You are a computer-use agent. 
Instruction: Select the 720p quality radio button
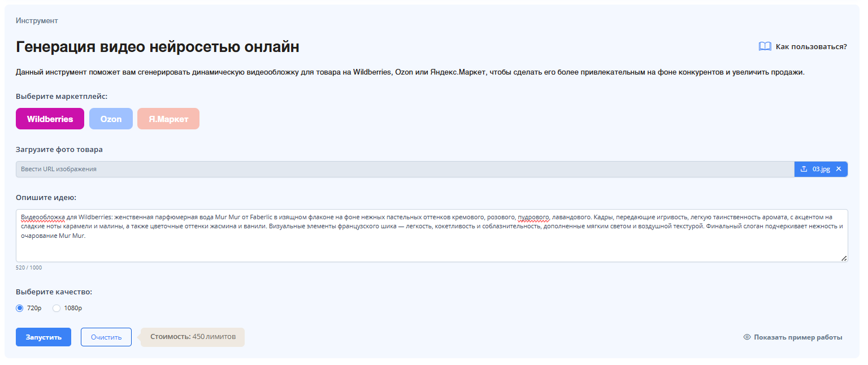tap(20, 308)
